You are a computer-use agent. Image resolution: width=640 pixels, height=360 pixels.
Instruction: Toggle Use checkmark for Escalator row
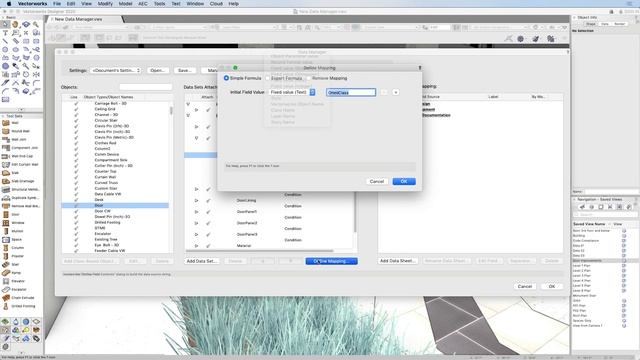coord(76,234)
